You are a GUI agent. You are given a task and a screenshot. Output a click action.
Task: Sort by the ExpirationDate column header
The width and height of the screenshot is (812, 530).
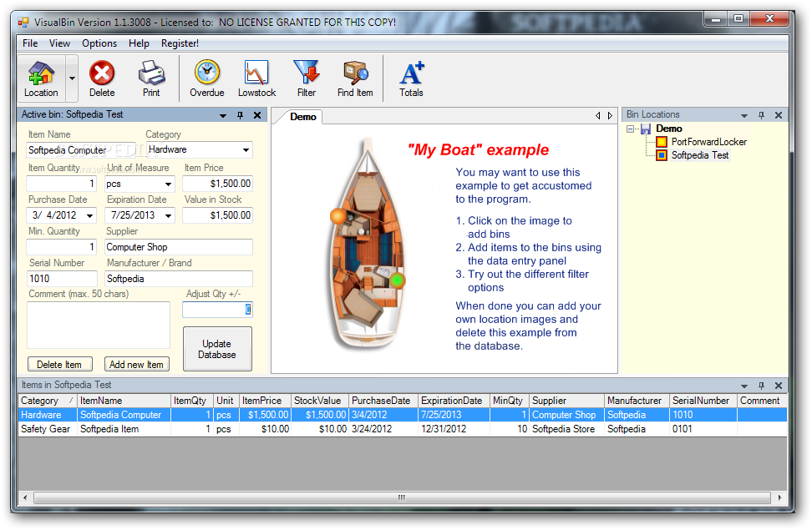pyautogui.click(x=454, y=401)
